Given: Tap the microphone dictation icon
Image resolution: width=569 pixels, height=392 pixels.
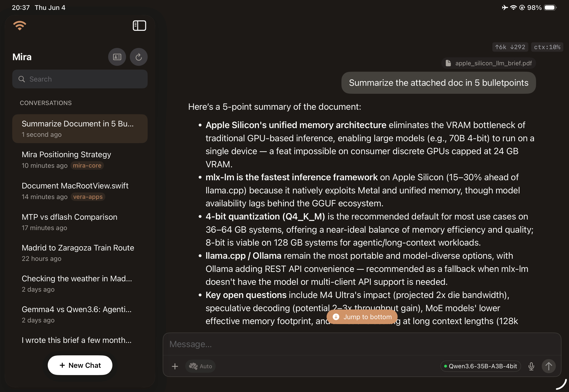Looking at the screenshot, I should click(x=531, y=366).
